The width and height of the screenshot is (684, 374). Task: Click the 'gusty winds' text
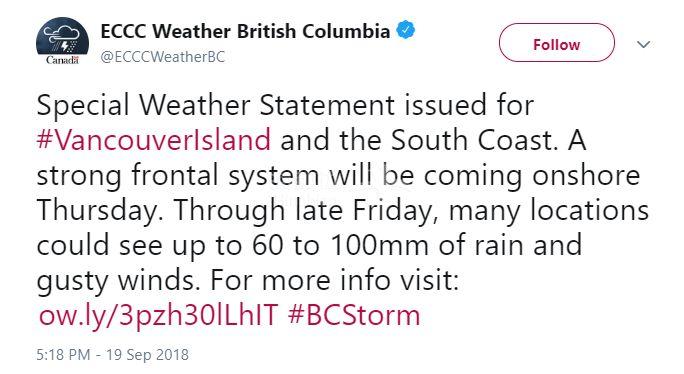click(x=115, y=281)
